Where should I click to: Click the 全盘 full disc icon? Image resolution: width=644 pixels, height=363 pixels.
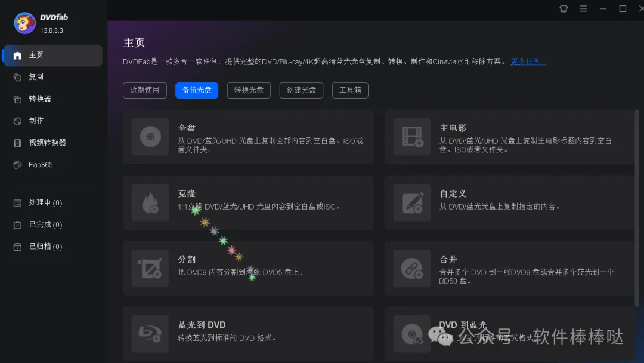(150, 137)
